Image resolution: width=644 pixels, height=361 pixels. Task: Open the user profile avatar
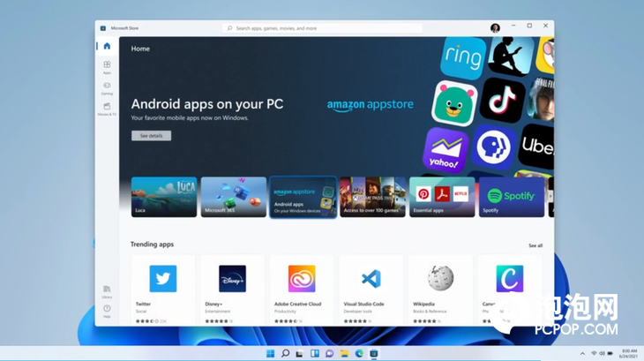[x=495, y=27]
